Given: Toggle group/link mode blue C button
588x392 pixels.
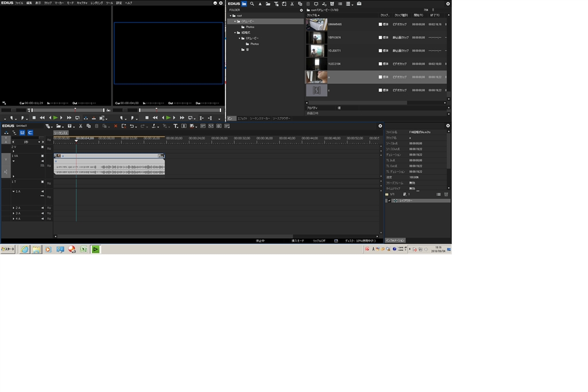Looking at the screenshot, I should click(30, 133).
